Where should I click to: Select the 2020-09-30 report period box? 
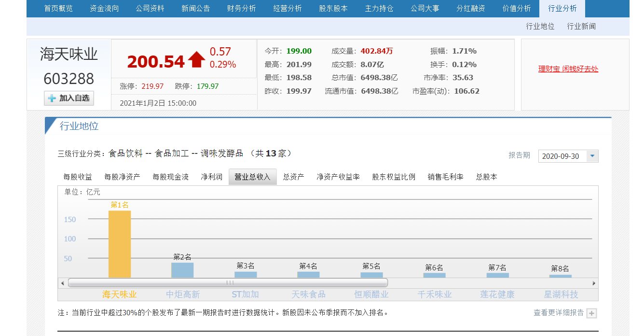click(568, 156)
